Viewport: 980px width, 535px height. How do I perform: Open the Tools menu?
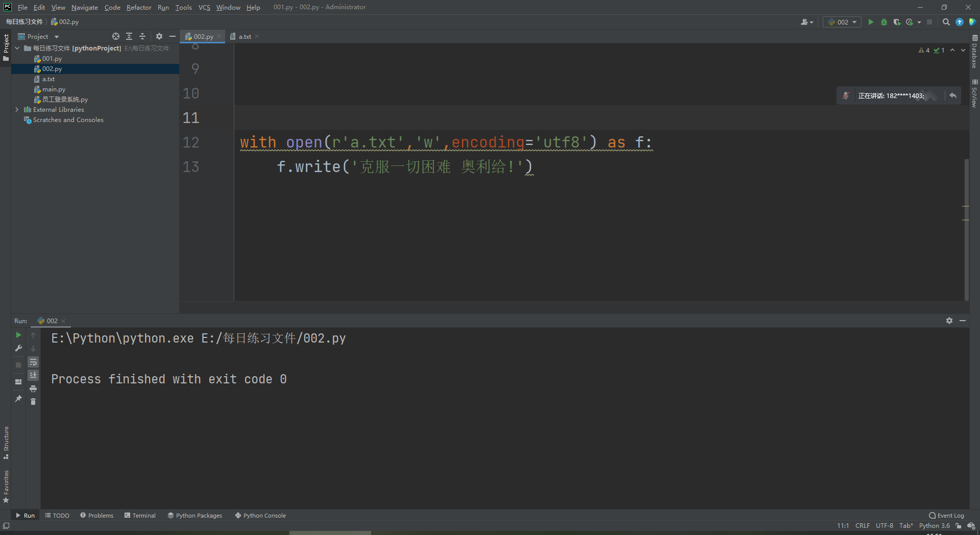pos(183,7)
